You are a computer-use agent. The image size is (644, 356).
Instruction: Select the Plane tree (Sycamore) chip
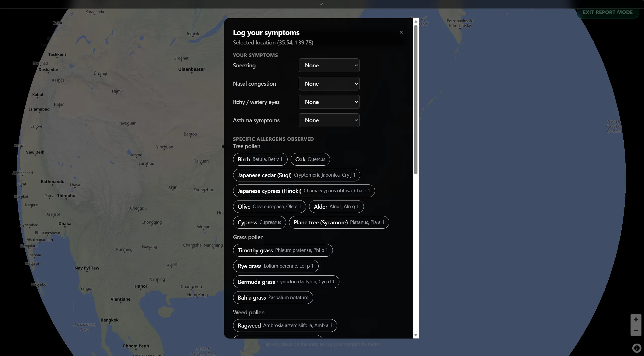tap(339, 222)
